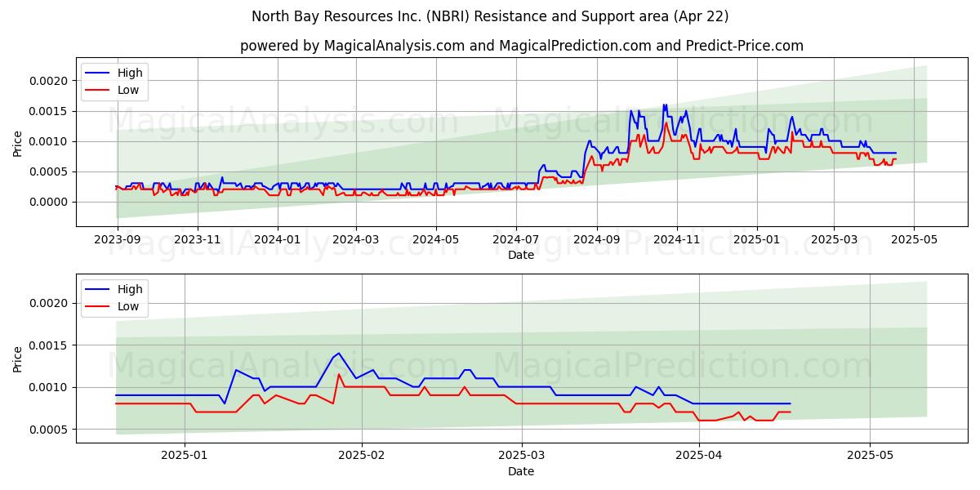Screen dimensions: 980x490
Task: Click the "Date" axis label under top chart
Action: (521, 255)
